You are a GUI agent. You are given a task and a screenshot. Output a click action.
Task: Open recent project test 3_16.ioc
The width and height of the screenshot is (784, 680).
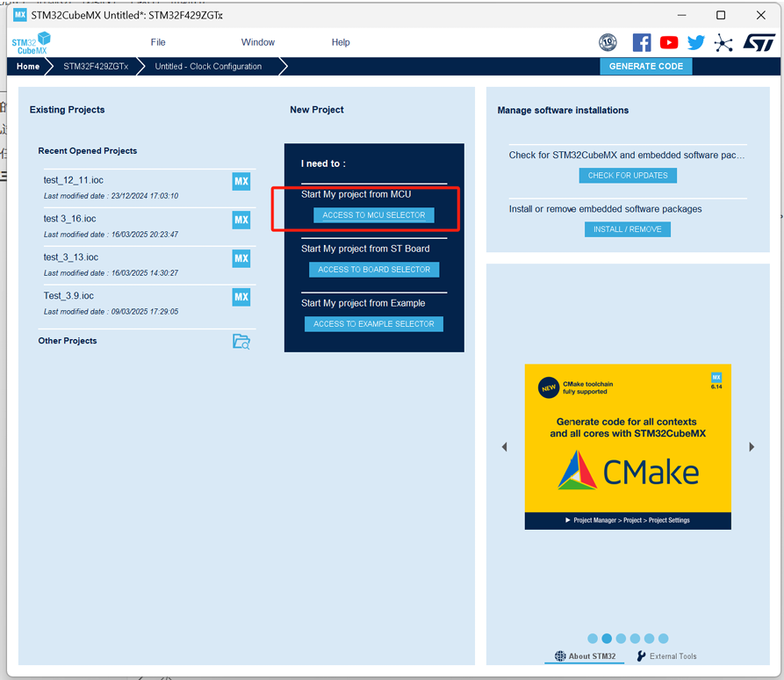tap(69, 219)
